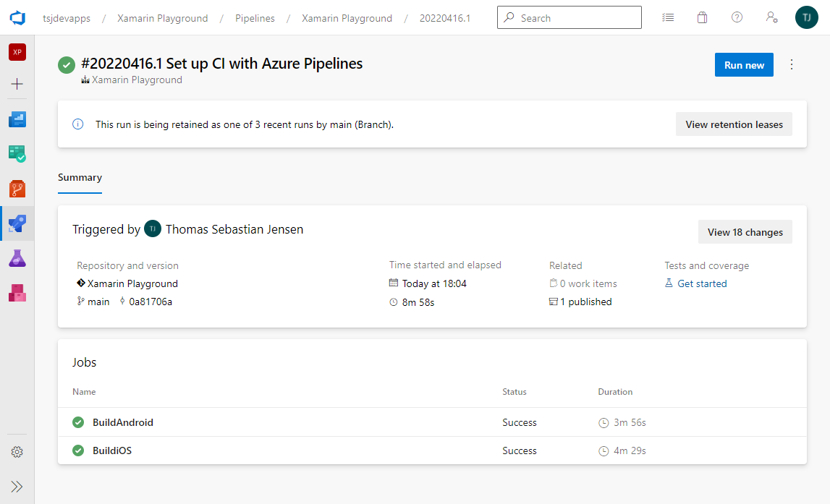Open the Help question mark icon
This screenshot has width=830, height=504.
pos(737,18)
